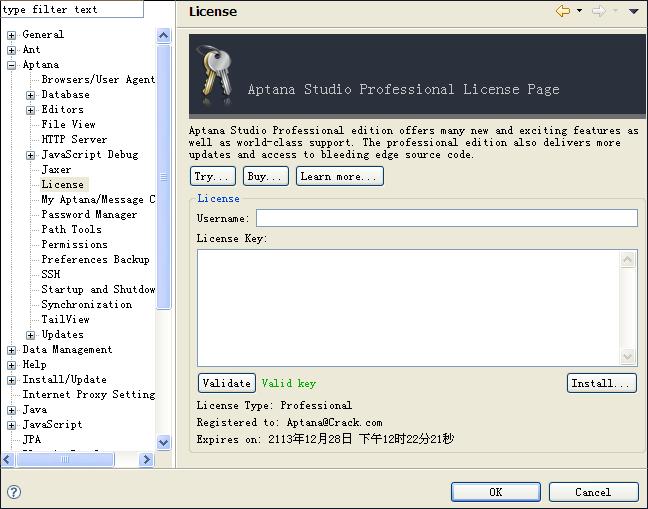Select Internet Proxy Settings item

pos(89,395)
